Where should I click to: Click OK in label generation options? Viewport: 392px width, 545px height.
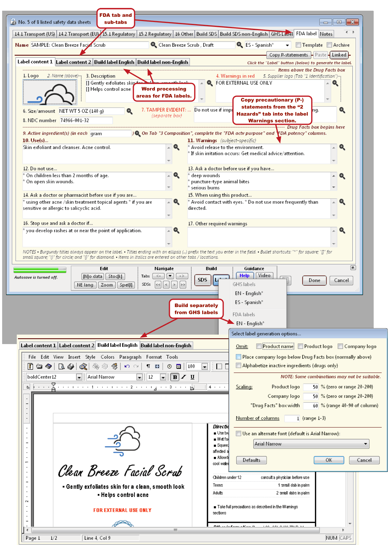[x=329, y=460]
